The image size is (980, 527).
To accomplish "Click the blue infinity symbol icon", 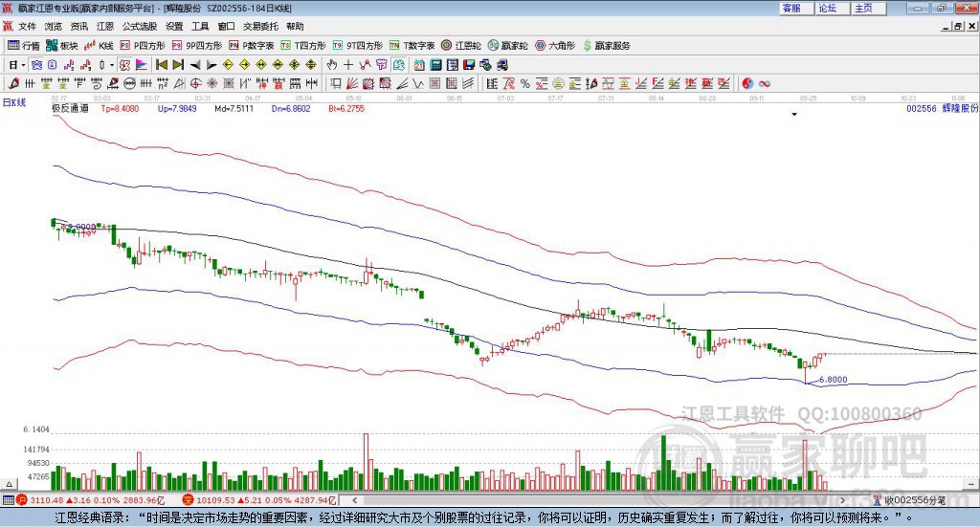I will (764, 83).
